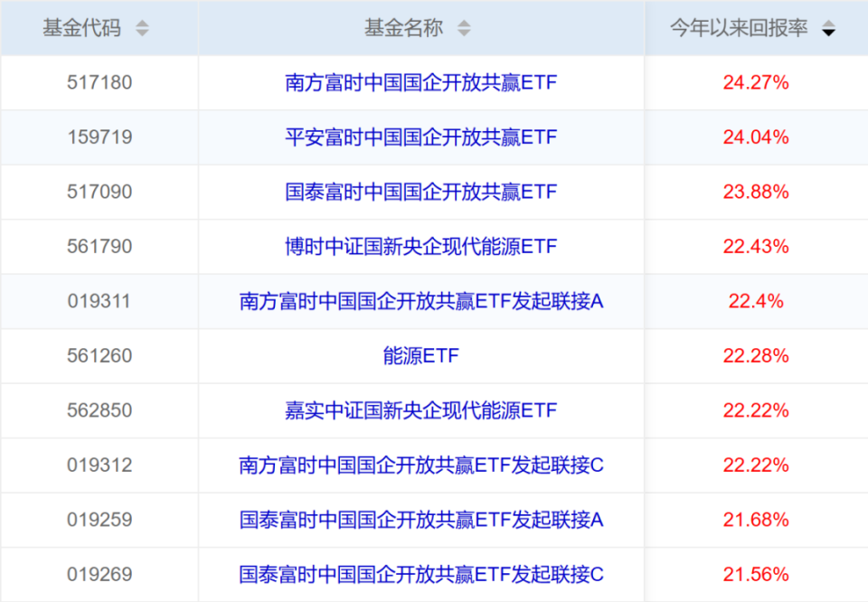
Task: Select fund code 019269
Action: click(x=99, y=574)
